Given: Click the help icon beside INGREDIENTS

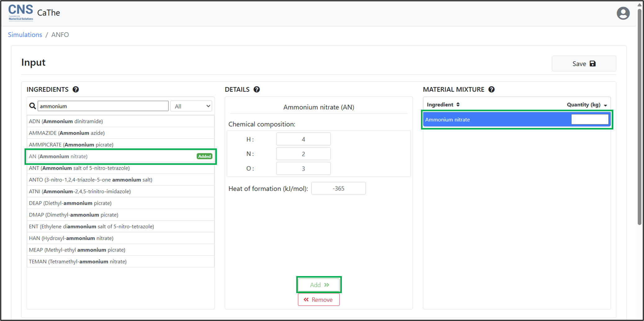Looking at the screenshot, I should click(76, 90).
